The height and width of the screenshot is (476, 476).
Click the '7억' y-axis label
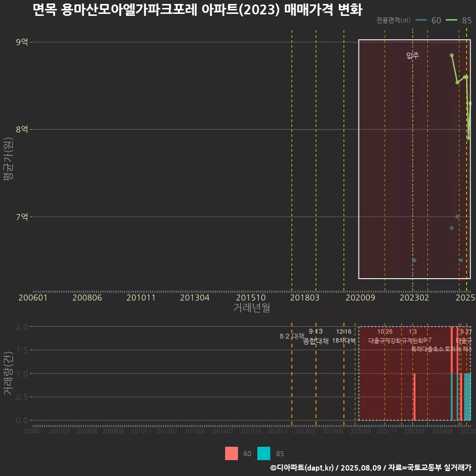(x=22, y=217)
